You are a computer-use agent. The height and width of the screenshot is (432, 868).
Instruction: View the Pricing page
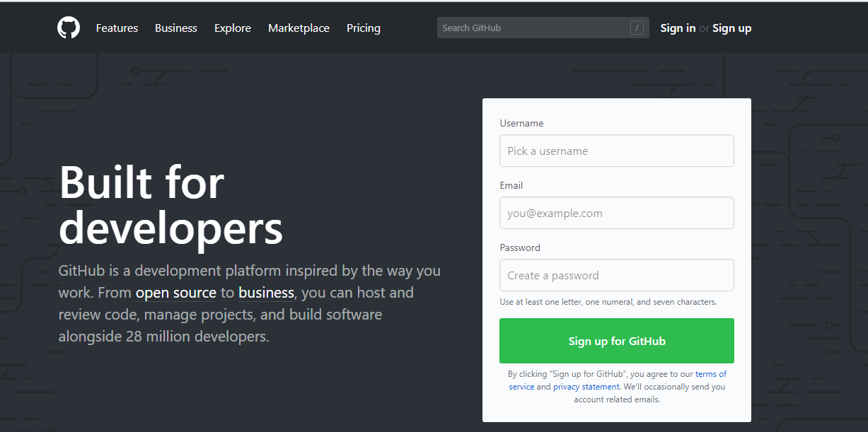[364, 28]
